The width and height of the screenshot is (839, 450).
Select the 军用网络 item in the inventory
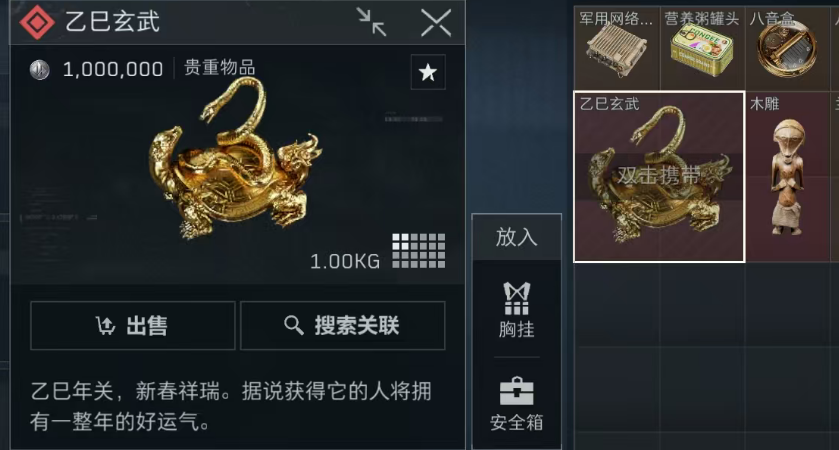(x=617, y=48)
